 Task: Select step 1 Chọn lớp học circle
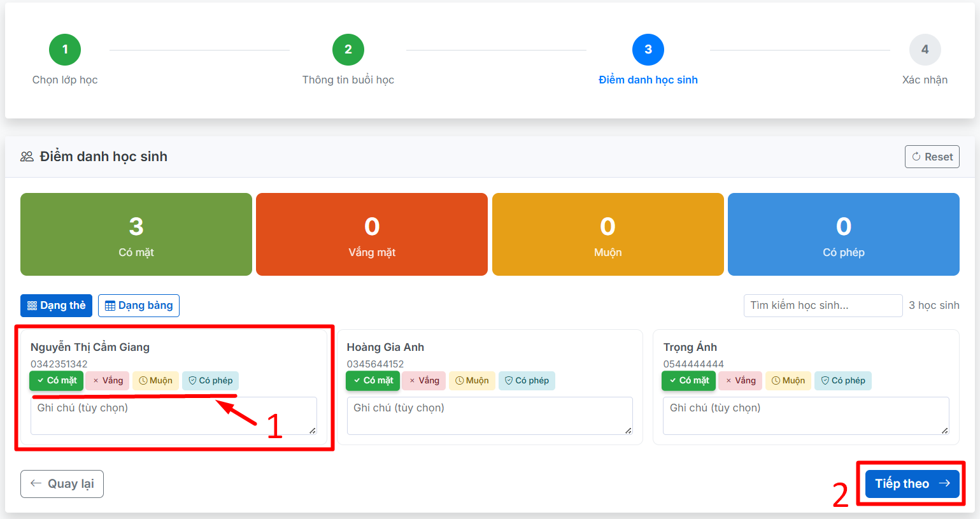[x=65, y=50]
